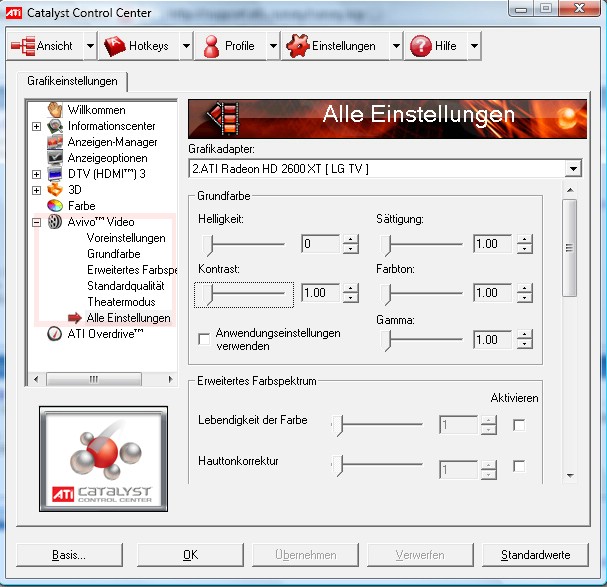The height and width of the screenshot is (587, 607).
Task: Click the Kontrast value field
Action: pos(321,293)
